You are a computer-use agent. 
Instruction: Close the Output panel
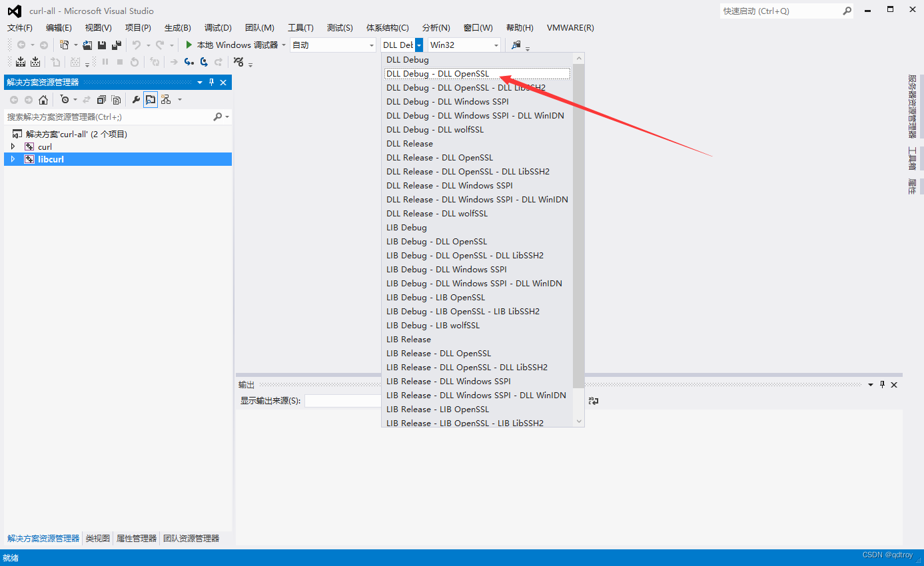[x=895, y=385]
